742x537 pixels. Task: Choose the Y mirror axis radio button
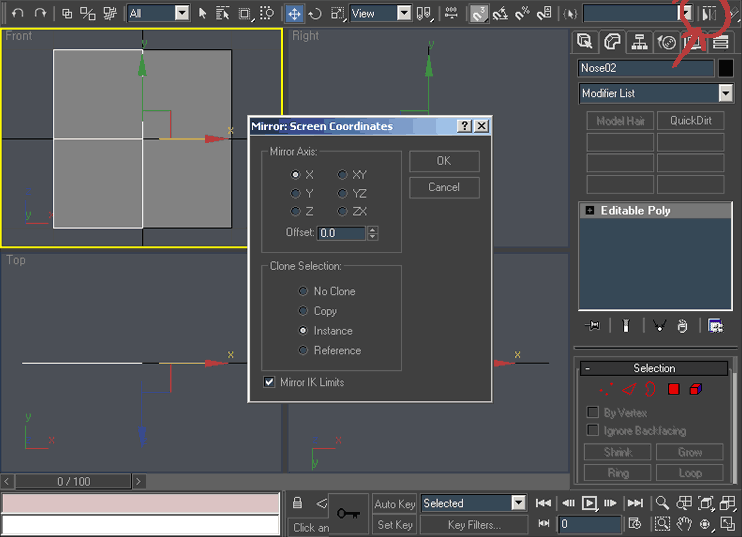[295, 193]
